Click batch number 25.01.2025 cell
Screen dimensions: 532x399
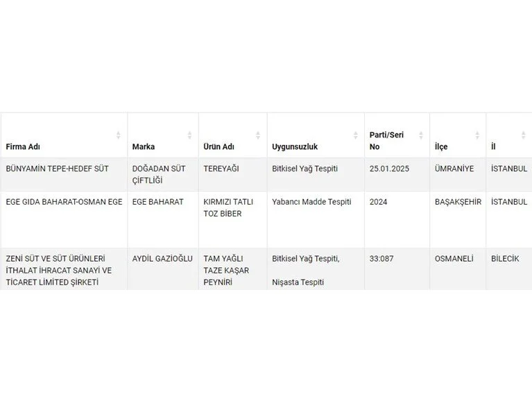(391, 169)
